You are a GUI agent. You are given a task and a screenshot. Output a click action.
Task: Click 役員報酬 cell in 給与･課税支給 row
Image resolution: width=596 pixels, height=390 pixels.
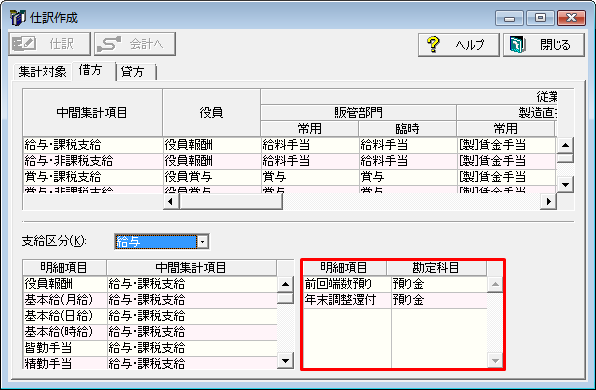211,145
